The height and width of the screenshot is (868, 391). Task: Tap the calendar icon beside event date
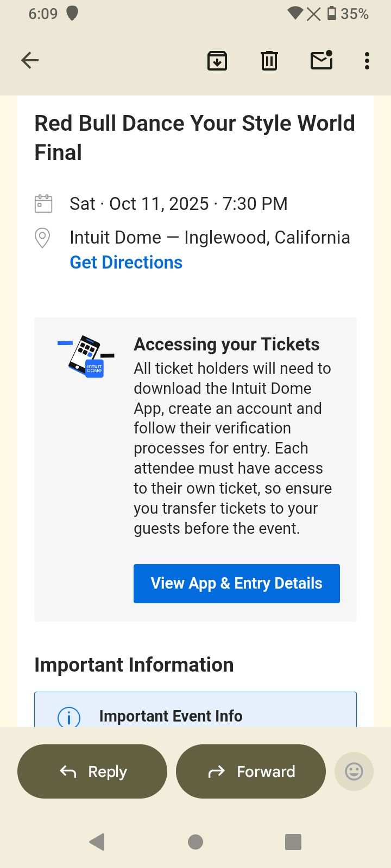(x=43, y=203)
